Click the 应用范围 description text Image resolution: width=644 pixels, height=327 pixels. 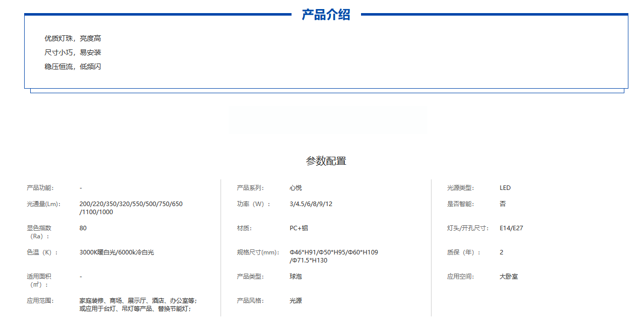coord(134,304)
